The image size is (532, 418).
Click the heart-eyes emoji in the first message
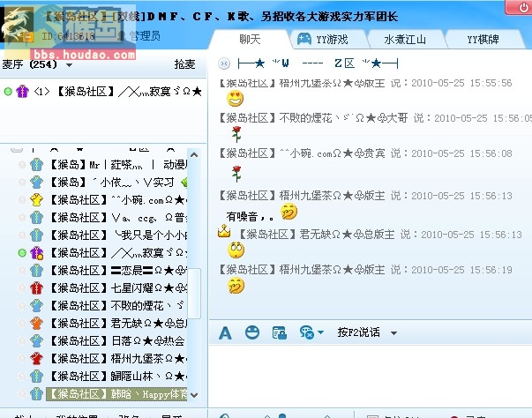[x=236, y=99]
